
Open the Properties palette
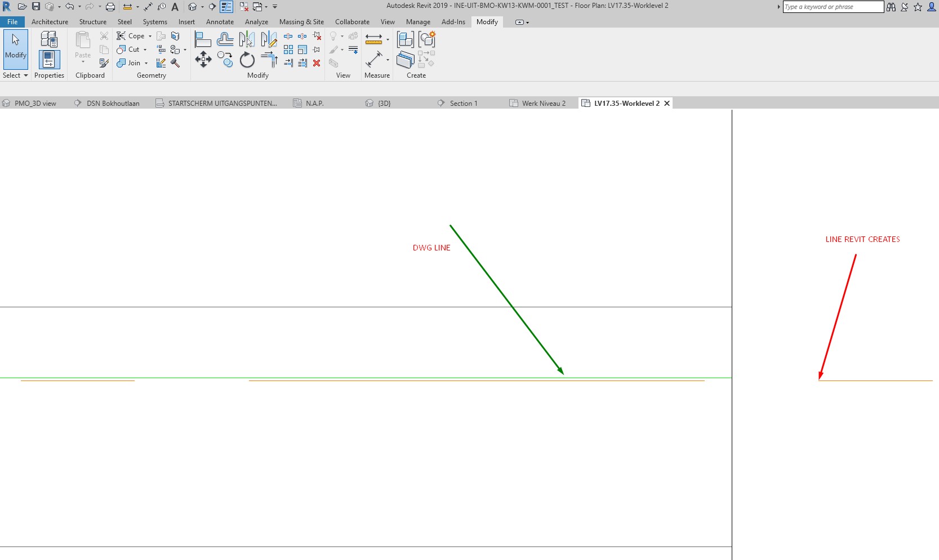click(49, 59)
